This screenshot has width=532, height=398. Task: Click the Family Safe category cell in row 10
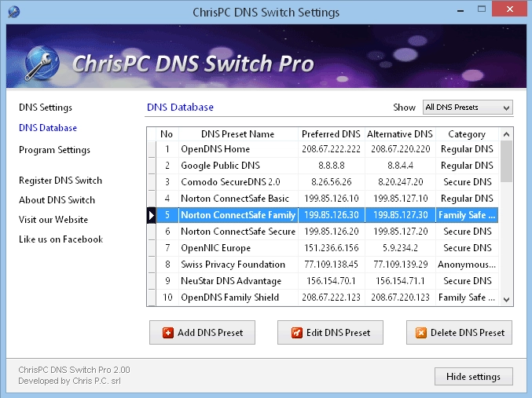coord(467,298)
